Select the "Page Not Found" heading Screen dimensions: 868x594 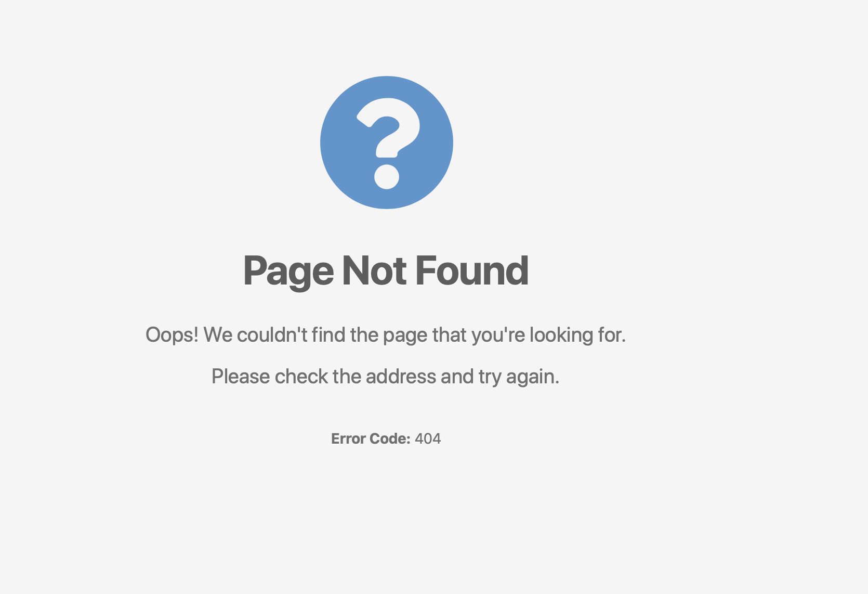tap(386, 270)
